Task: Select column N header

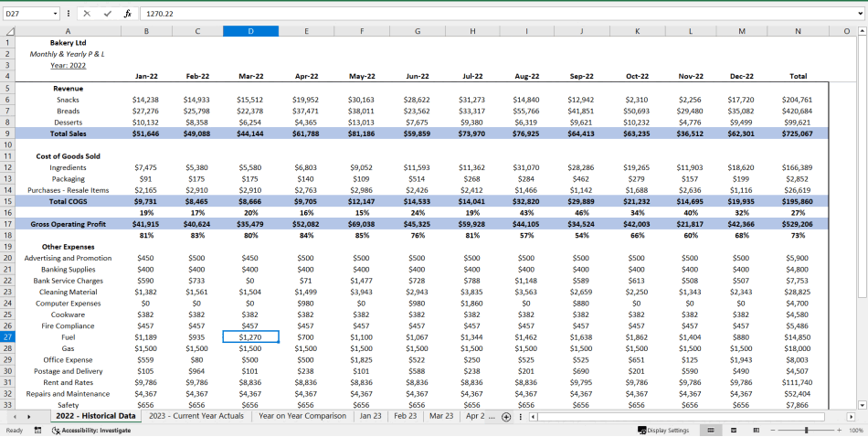Action: pyautogui.click(x=798, y=32)
